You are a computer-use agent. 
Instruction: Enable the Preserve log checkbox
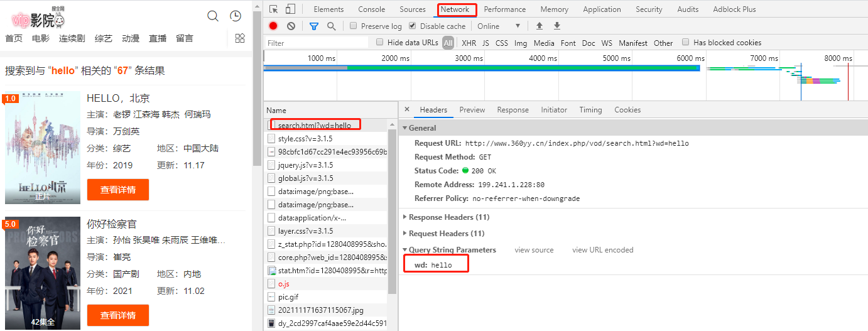pos(354,26)
